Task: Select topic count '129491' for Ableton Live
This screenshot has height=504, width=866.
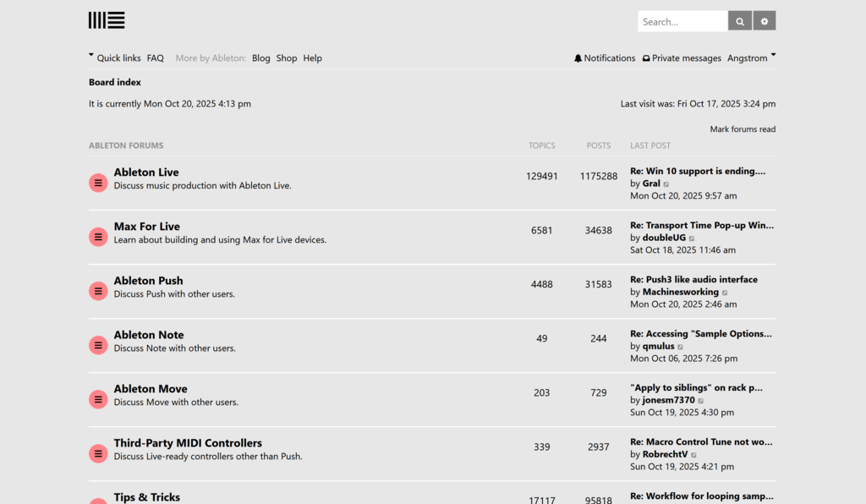Action: click(x=542, y=176)
